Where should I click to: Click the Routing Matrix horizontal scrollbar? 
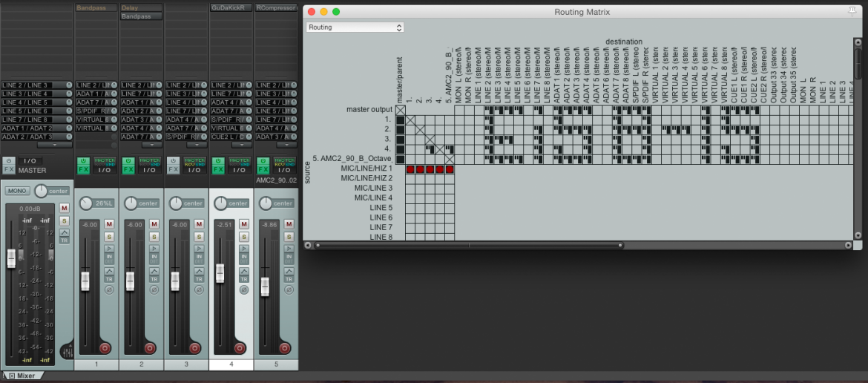pyautogui.click(x=468, y=245)
